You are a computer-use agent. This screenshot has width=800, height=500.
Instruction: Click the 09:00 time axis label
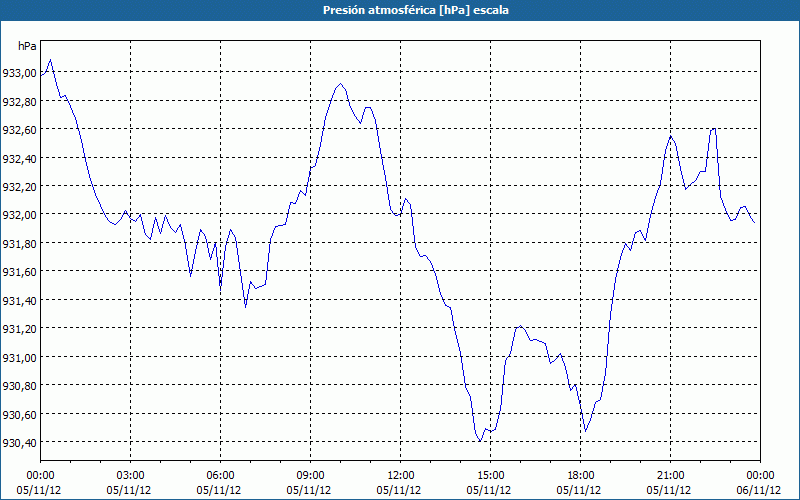click(310, 476)
